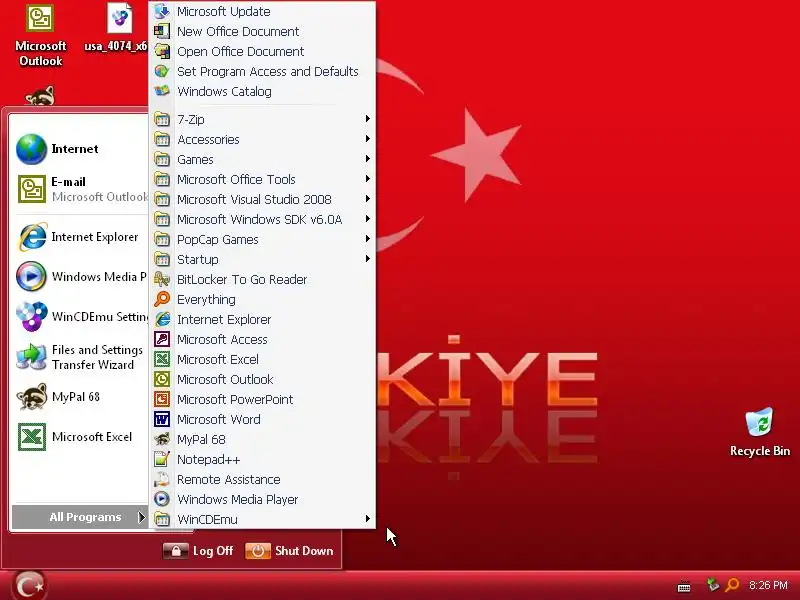Click the on-screen keyboard tray icon

click(684, 587)
